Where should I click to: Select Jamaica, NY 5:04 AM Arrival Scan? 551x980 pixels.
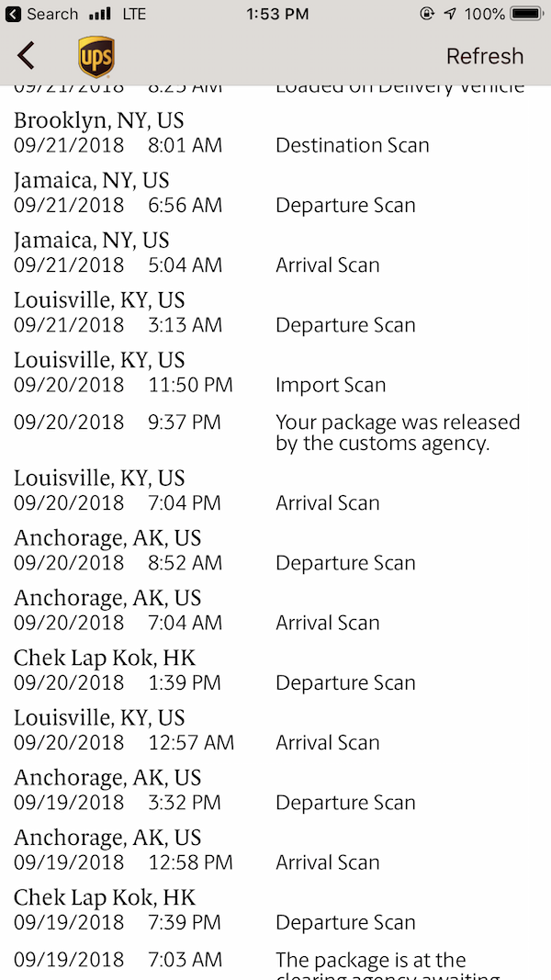(x=275, y=253)
